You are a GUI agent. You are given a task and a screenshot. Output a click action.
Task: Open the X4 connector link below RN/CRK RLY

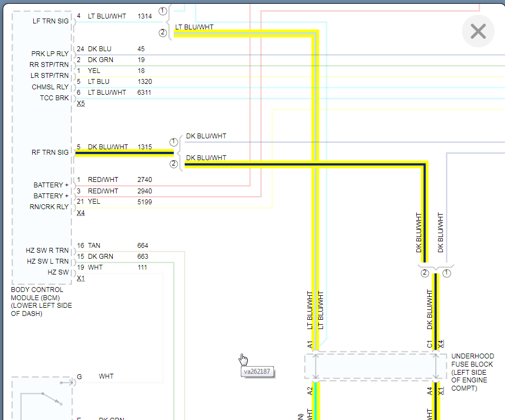(x=81, y=213)
